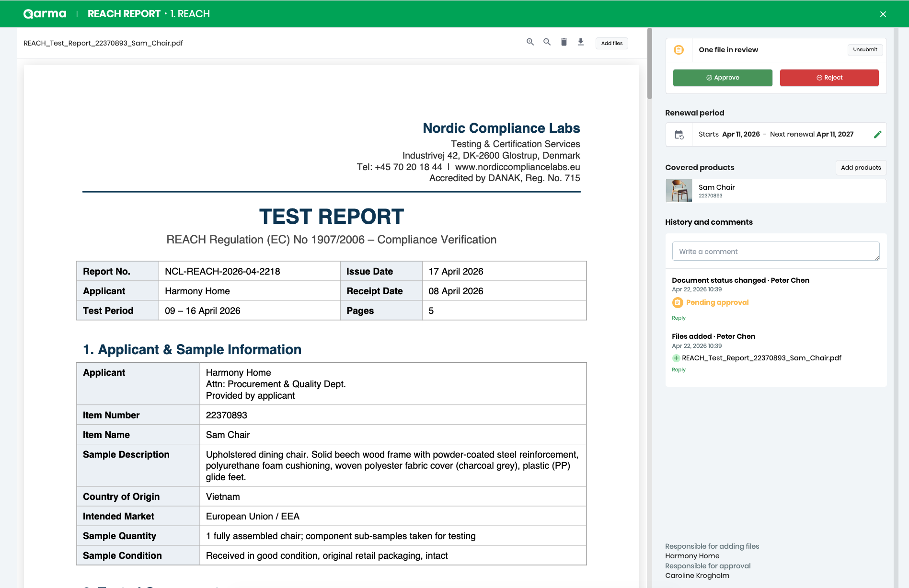Click the renewal period calendar icon
Image resolution: width=909 pixels, height=588 pixels.
679,135
